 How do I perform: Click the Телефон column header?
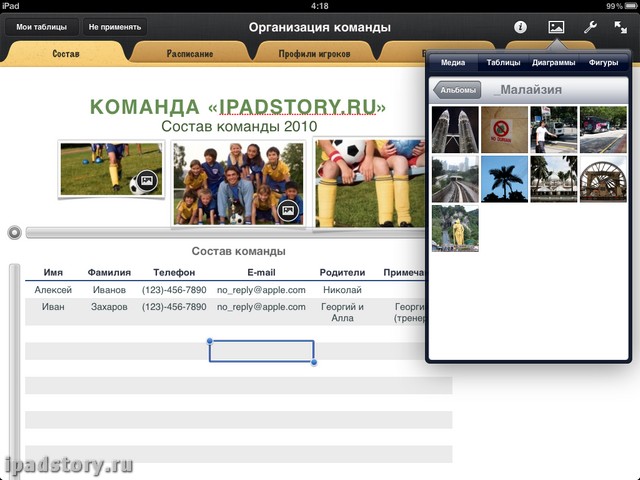click(x=174, y=272)
